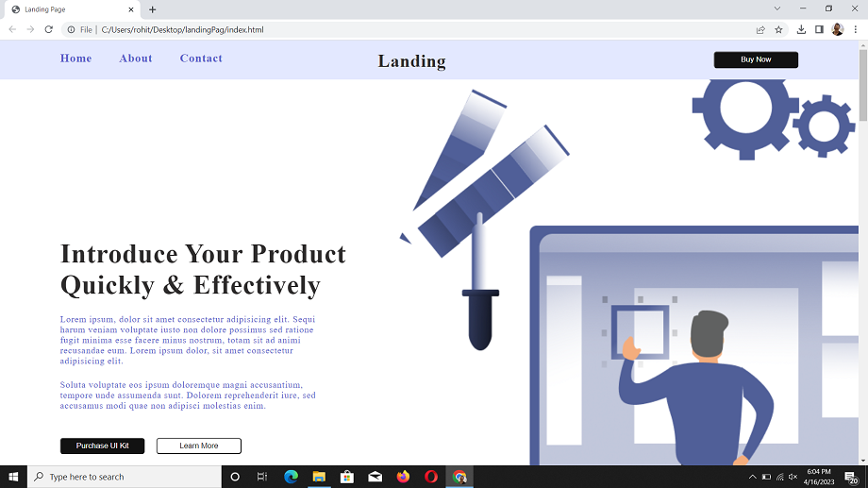Image resolution: width=868 pixels, height=488 pixels.
Task: Bookmark this page with the star icon
Action: (778, 29)
